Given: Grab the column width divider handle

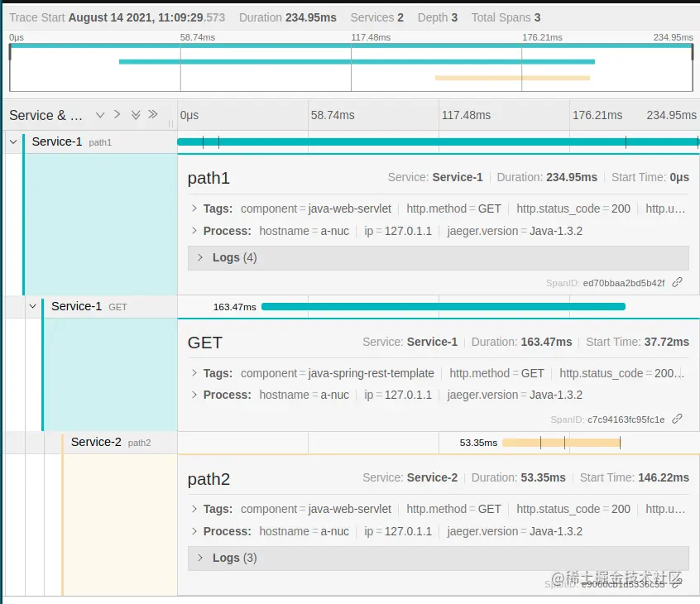Looking at the screenshot, I should (x=170, y=123).
